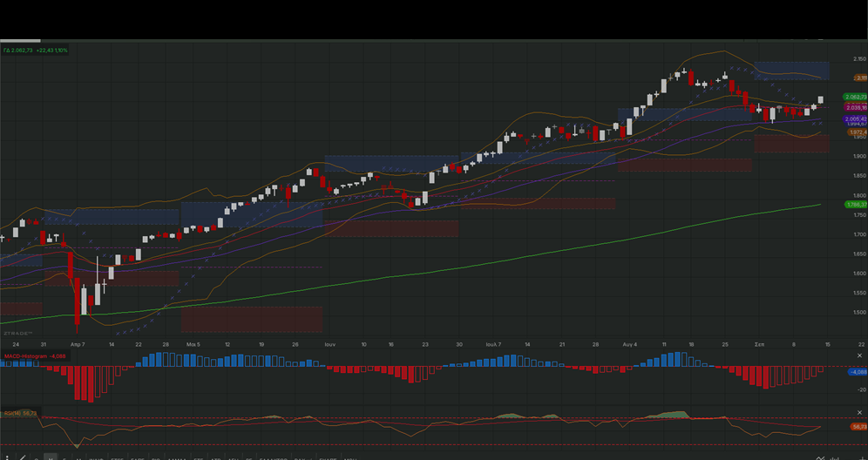Click the 2.150 price axis label

tap(859, 58)
